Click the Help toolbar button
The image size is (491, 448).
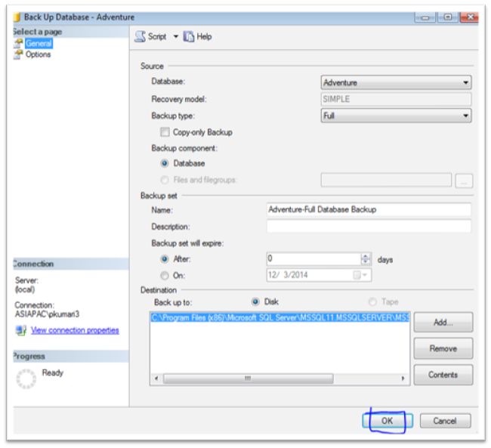[x=197, y=37]
